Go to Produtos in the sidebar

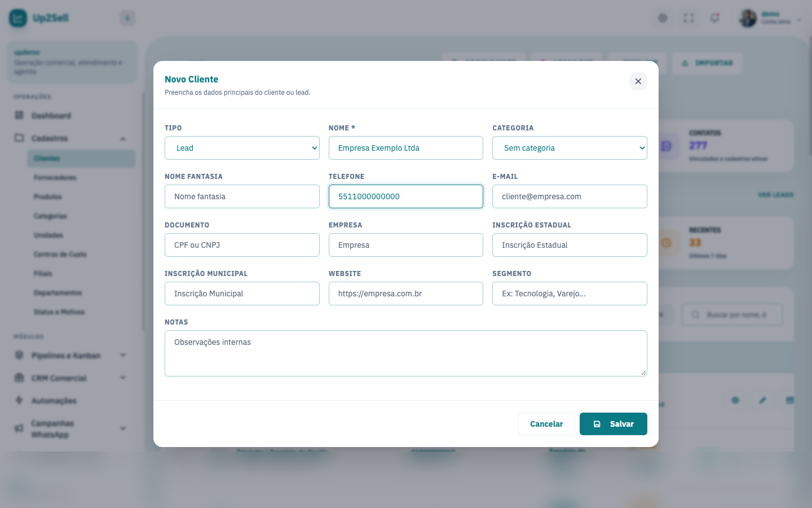coord(81,197)
